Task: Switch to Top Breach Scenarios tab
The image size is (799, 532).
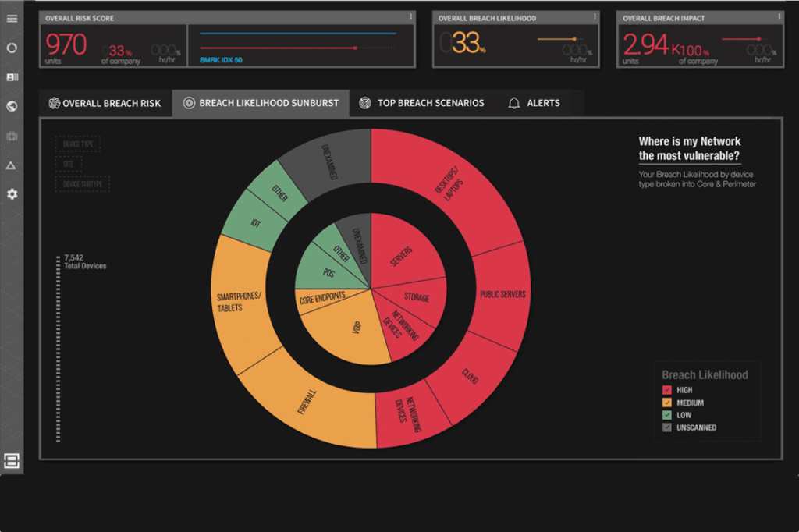Action: pos(422,103)
